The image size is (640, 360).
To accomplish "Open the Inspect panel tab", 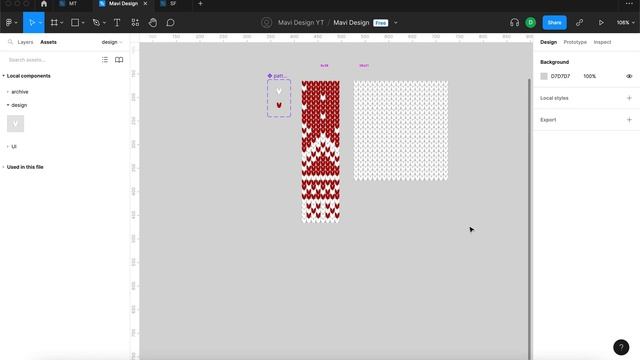I will click(602, 42).
